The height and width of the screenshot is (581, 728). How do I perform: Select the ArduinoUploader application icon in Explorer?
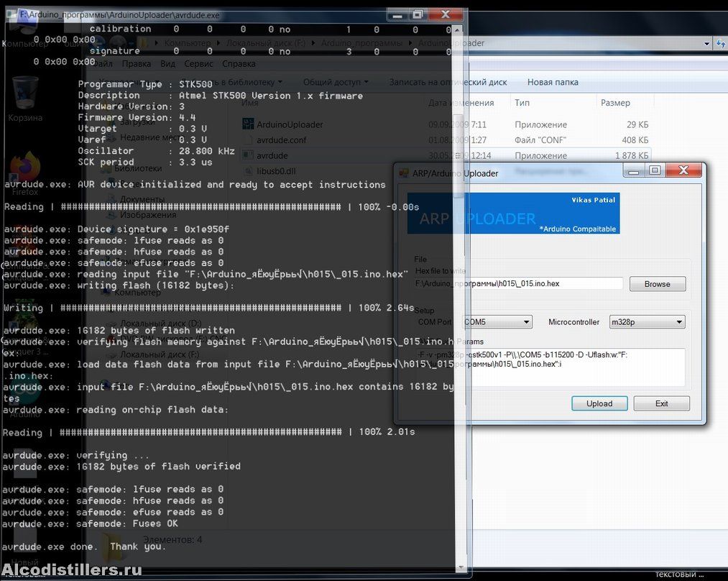coord(249,124)
